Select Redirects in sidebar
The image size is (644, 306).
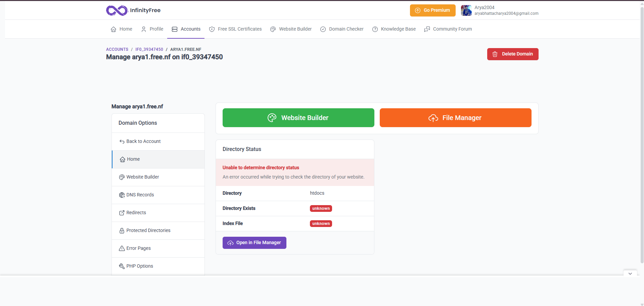158,213
